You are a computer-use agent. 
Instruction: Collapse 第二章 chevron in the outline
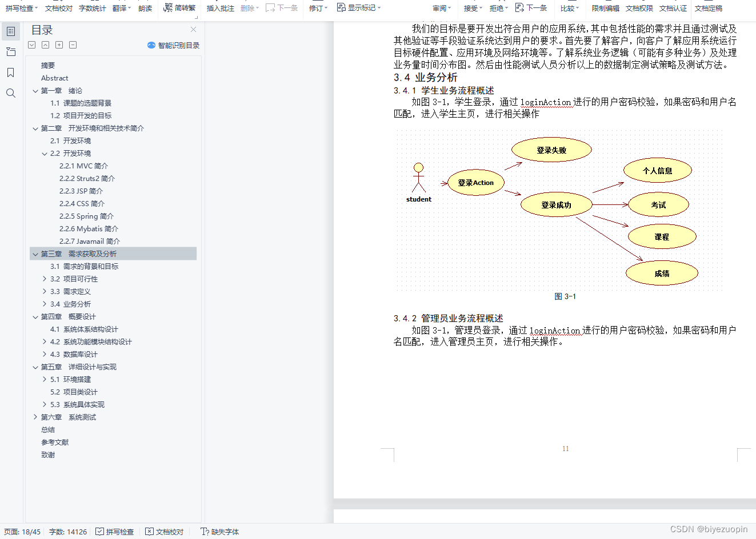[35, 128]
